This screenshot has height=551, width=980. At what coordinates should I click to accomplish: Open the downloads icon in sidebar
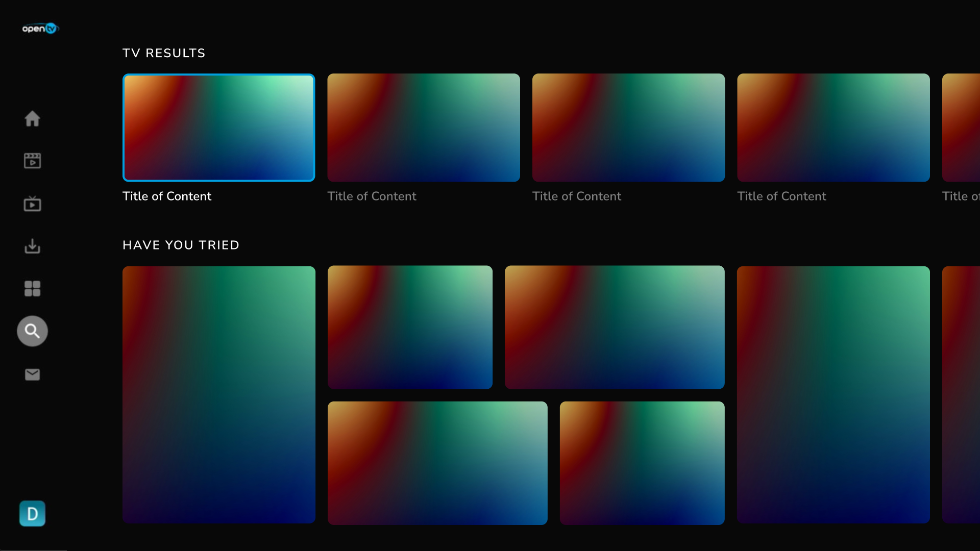[32, 246]
